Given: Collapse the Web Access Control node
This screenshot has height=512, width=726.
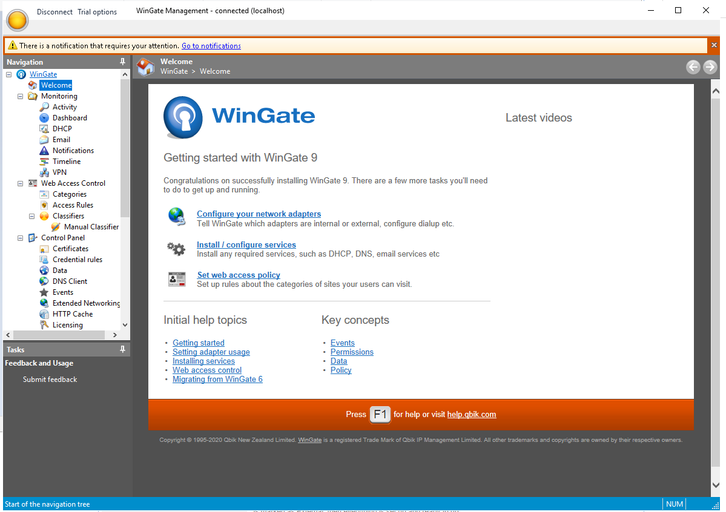Looking at the screenshot, I should (20, 183).
